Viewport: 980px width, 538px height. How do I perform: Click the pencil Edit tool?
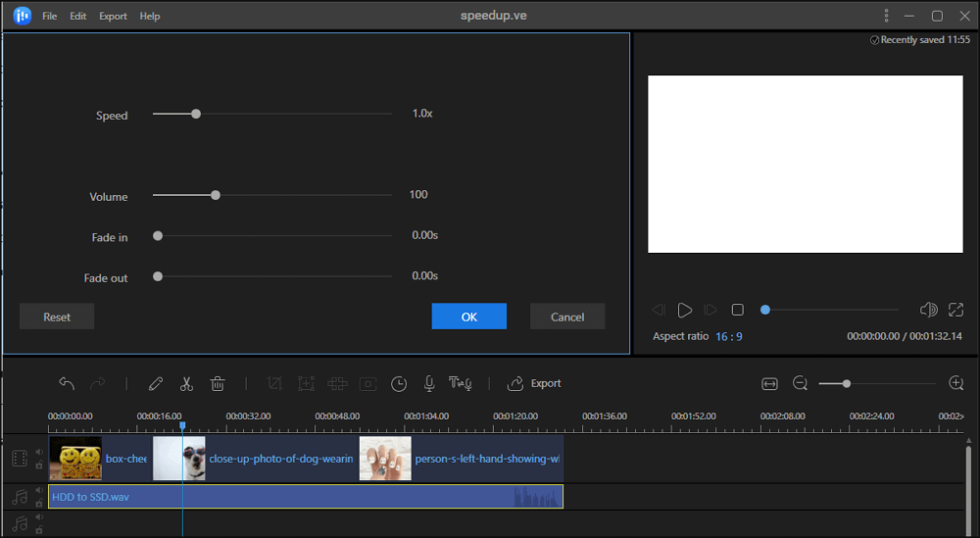(156, 383)
